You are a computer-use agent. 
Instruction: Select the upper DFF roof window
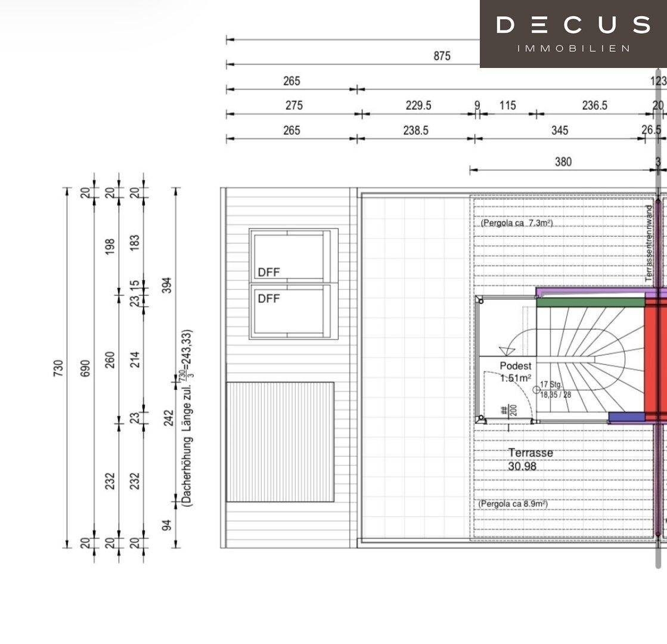click(293, 256)
